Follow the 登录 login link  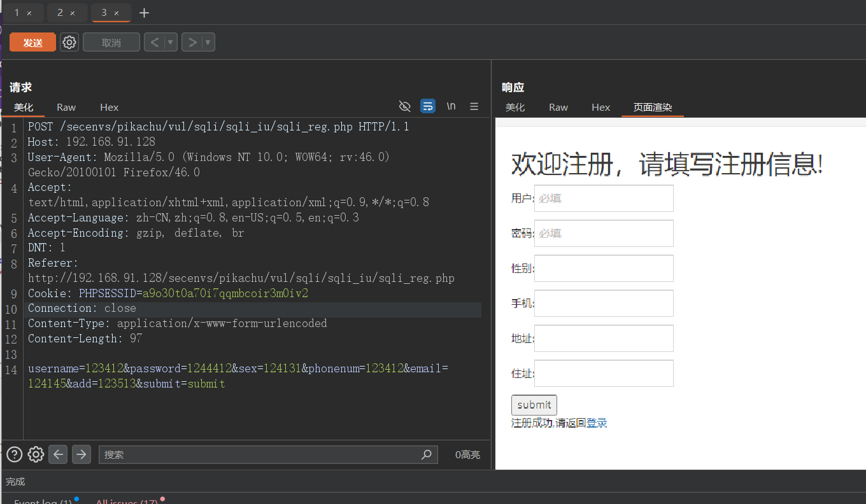click(x=597, y=423)
